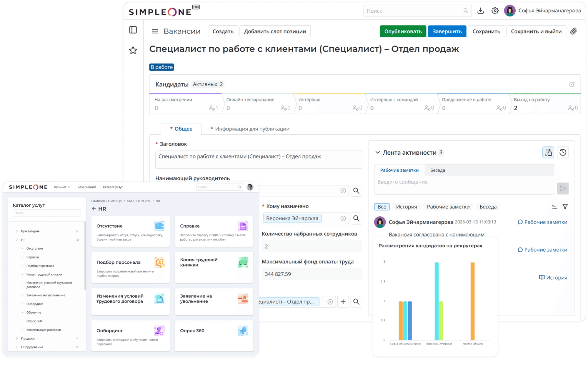Toggle the Беседа filter in the activity feed
Viewport: 588px width, 369px height.
coord(488,207)
